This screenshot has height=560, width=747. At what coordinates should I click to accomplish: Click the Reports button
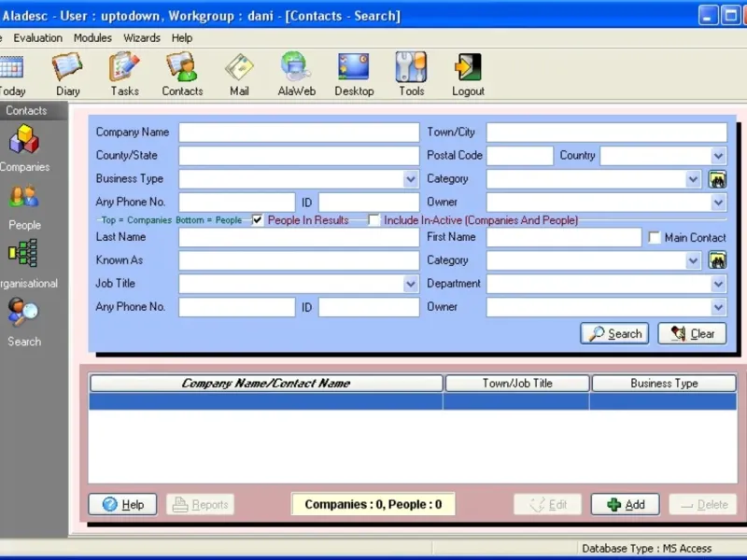[200, 504]
